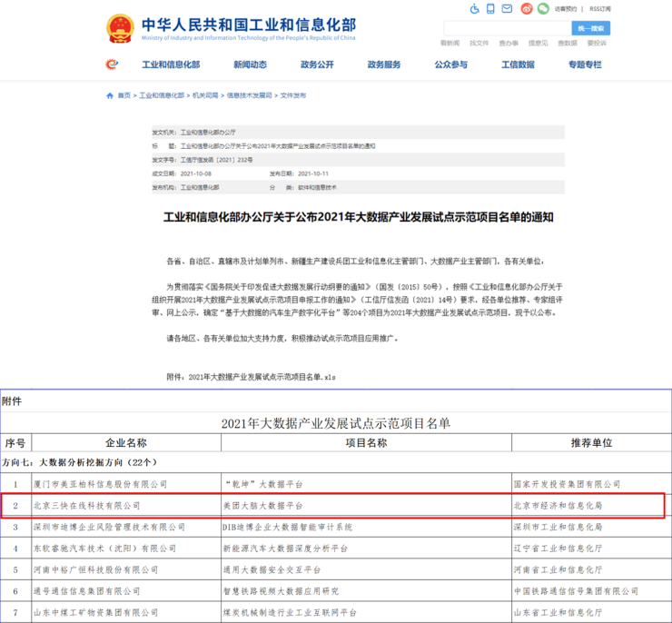Click the national emblem logo
The width and height of the screenshot is (672, 623).
119,29
